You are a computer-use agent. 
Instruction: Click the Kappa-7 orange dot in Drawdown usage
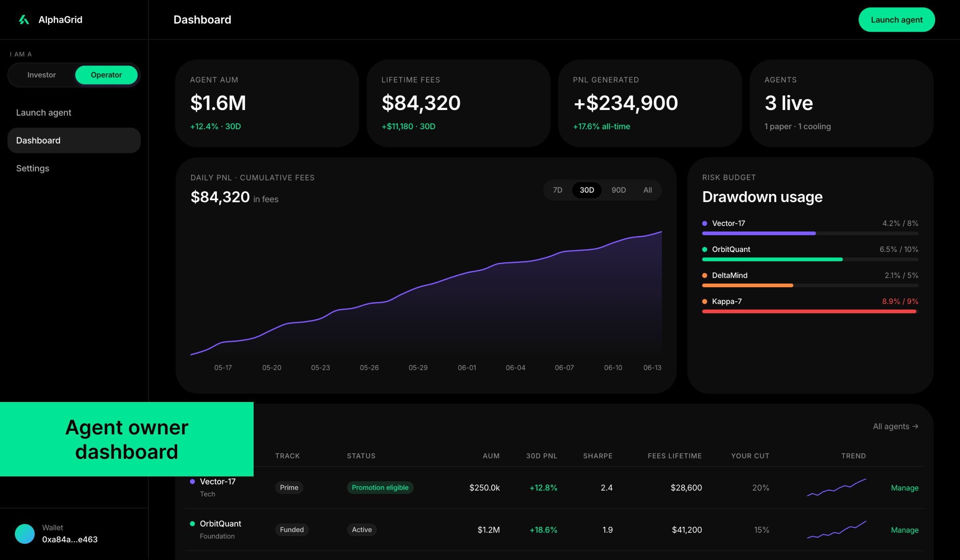point(705,302)
